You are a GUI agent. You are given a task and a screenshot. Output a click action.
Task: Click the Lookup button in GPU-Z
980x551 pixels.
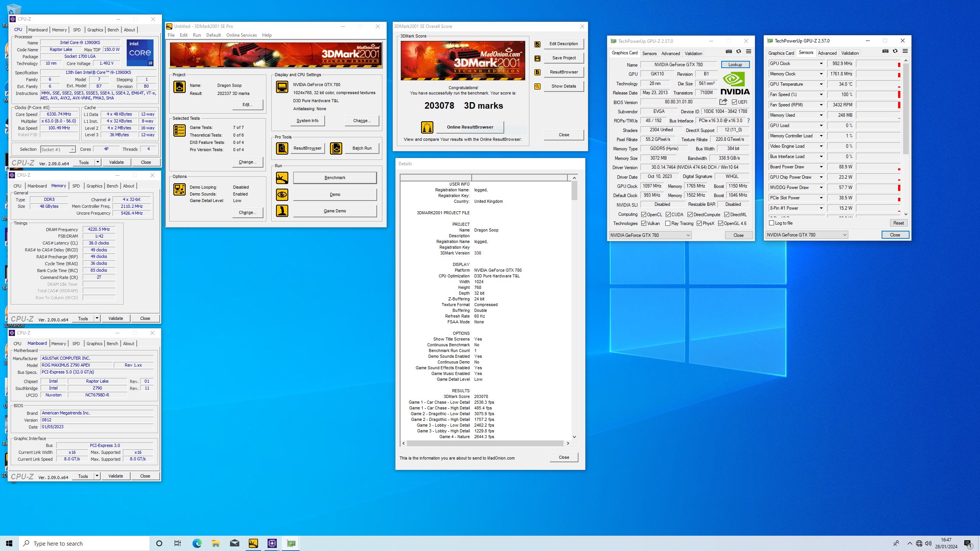coord(735,65)
